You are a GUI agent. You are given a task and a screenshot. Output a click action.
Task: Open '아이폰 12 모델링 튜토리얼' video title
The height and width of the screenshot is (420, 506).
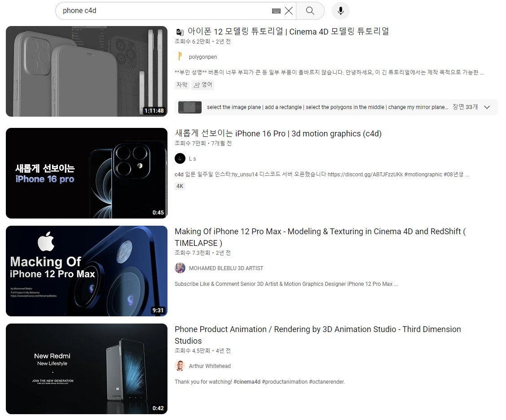(288, 31)
